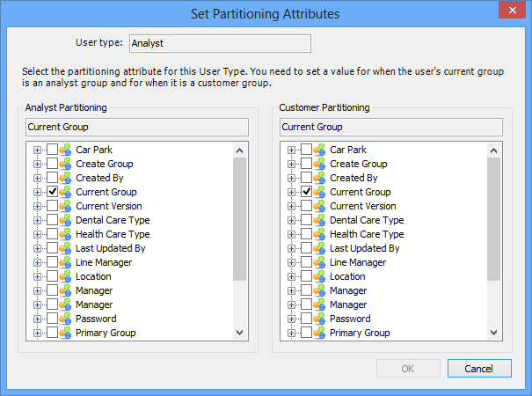Click the Analyst list scrollbar down arrow
Image resolution: width=532 pixels, height=396 pixels.
click(x=239, y=333)
